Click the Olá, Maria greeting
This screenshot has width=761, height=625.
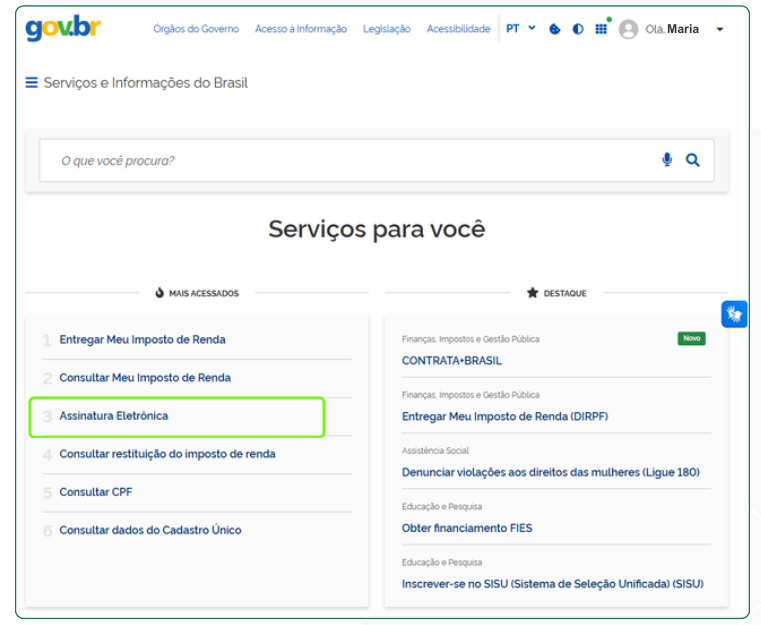pos(672,29)
